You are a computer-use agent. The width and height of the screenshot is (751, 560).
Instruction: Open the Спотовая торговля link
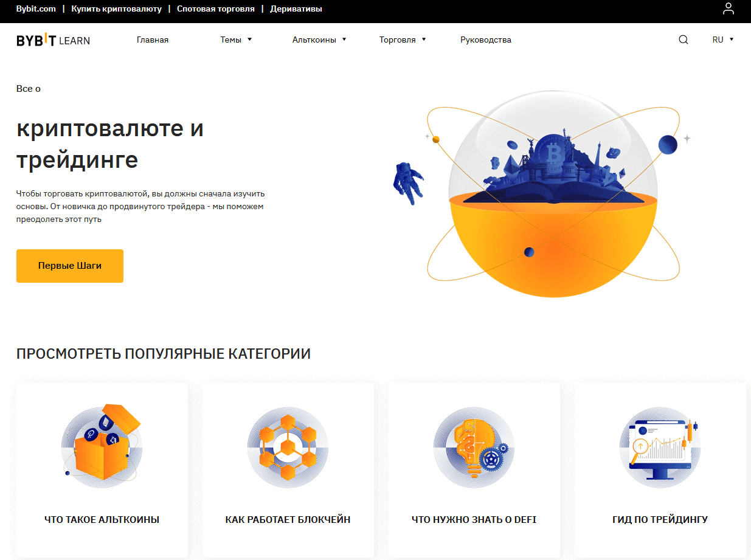click(216, 9)
